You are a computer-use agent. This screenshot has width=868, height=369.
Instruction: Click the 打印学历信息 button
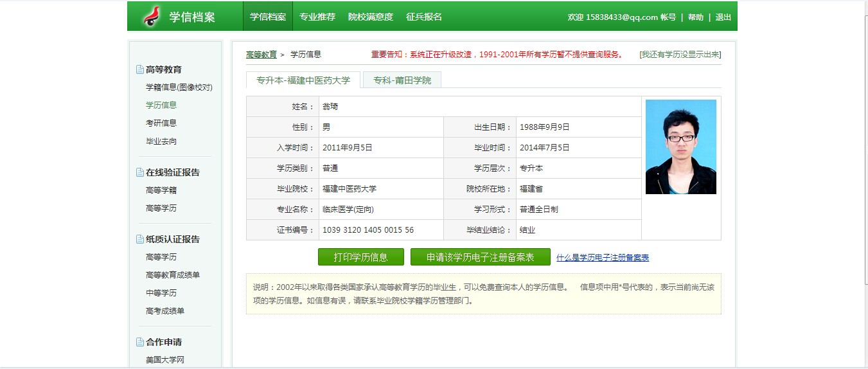click(361, 257)
